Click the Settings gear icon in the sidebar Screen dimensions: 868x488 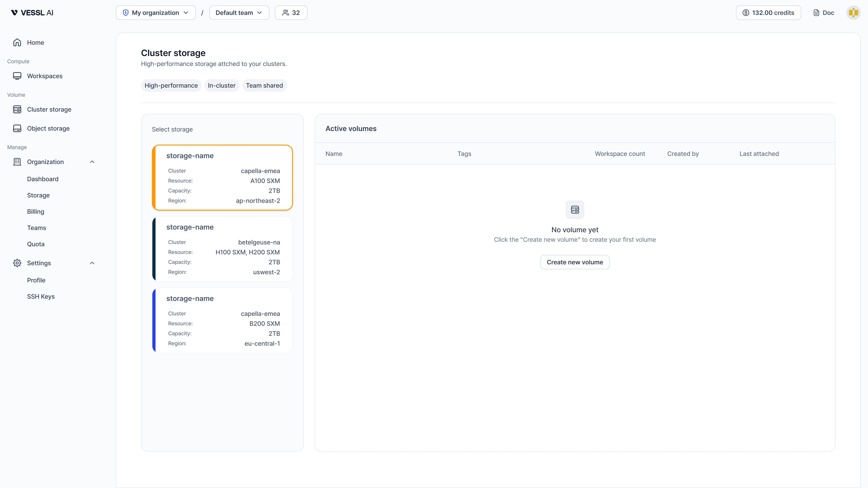point(17,263)
